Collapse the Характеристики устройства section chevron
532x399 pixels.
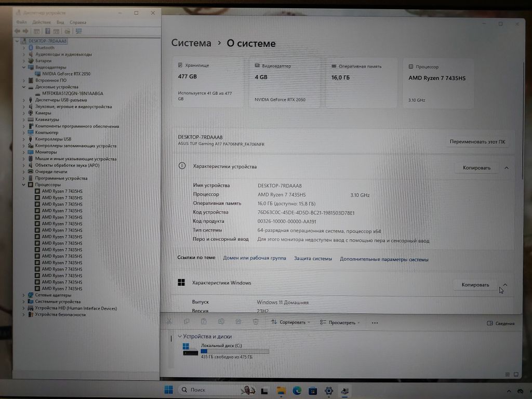pyautogui.click(x=507, y=168)
